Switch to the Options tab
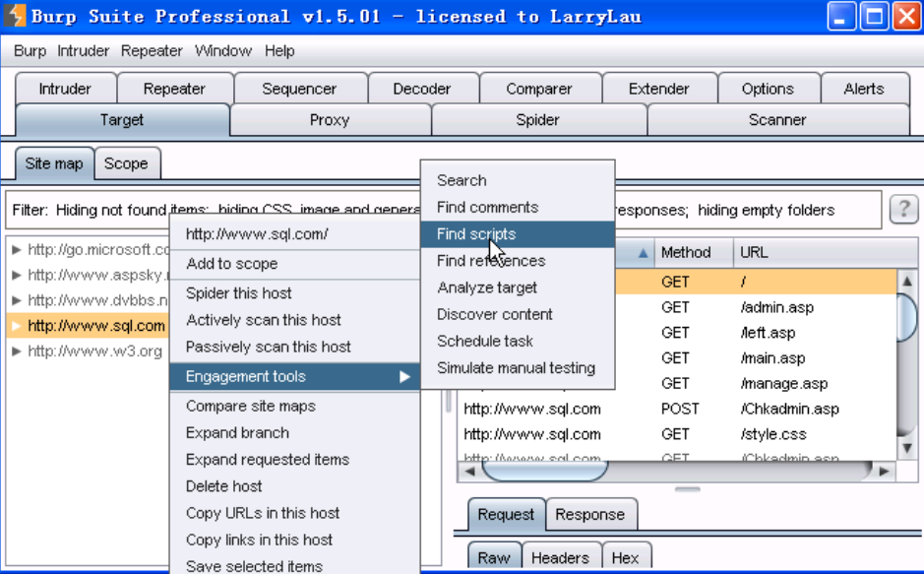Image resolution: width=924 pixels, height=574 pixels. [768, 89]
